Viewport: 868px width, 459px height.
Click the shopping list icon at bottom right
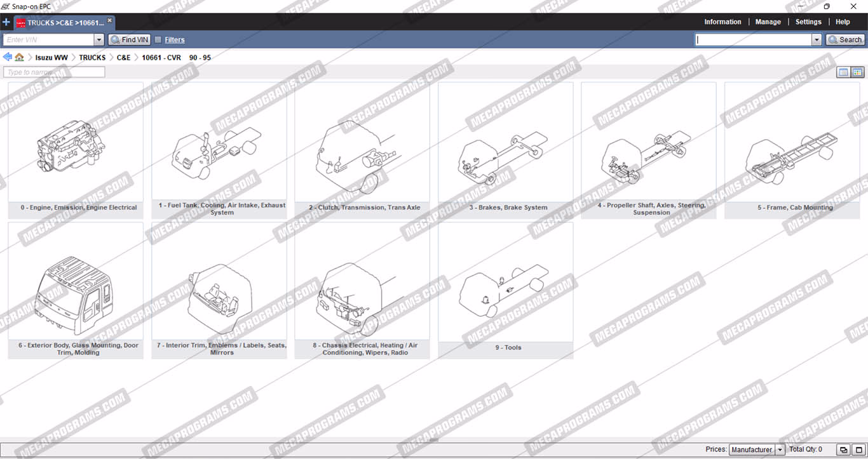tap(843, 449)
